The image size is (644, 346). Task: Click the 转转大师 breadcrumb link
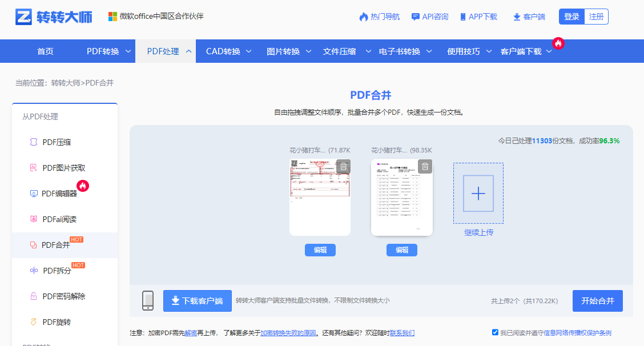(x=66, y=83)
